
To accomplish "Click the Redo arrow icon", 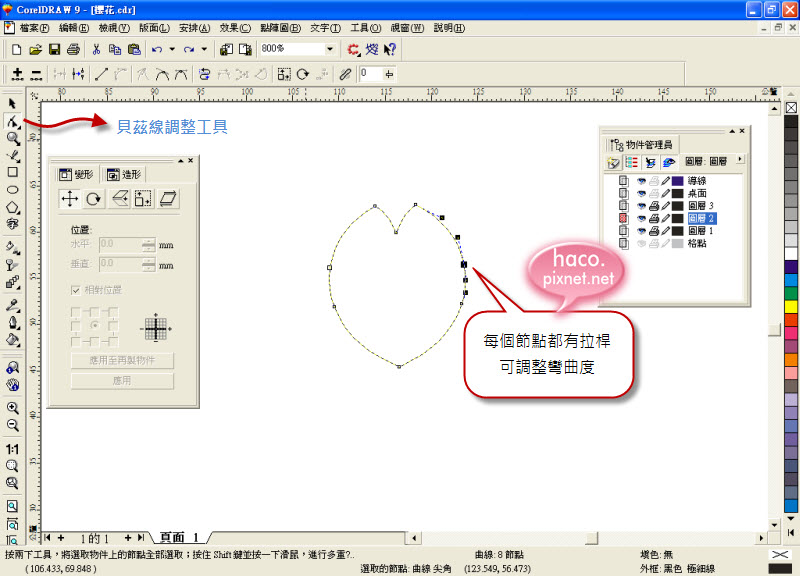I will [x=189, y=49].
